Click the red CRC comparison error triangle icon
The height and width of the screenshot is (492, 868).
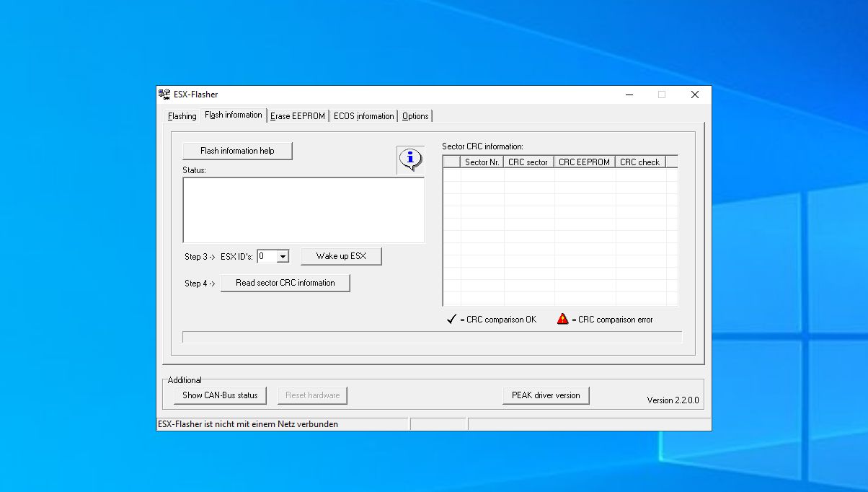562,318
